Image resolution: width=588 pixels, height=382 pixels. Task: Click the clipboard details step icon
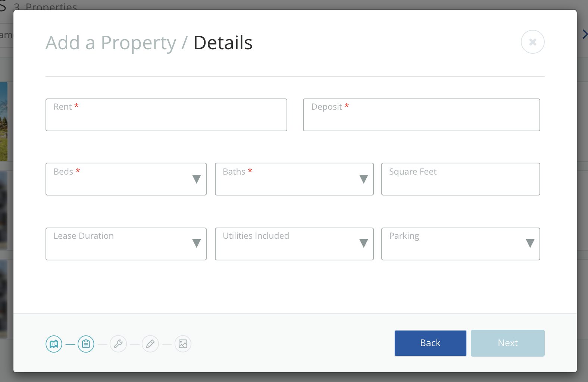coord(86,344)
